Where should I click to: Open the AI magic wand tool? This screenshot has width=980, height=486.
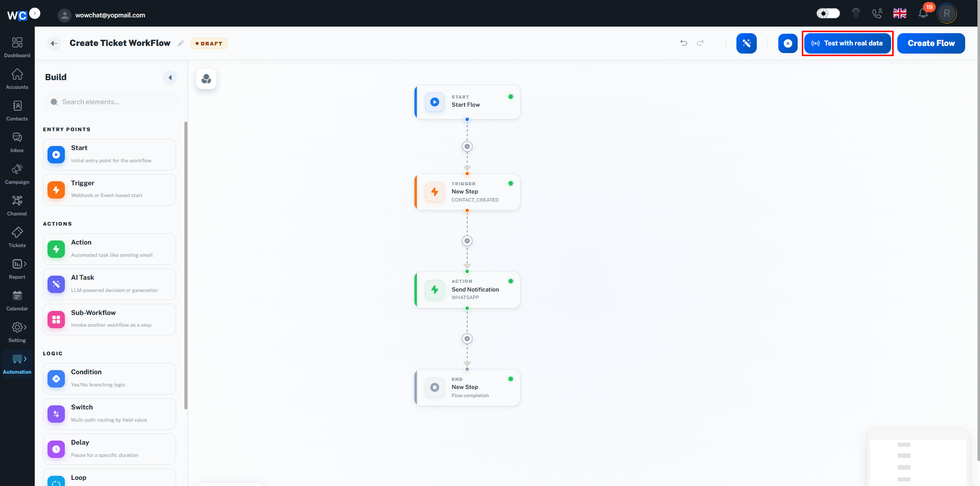point(747,43)
